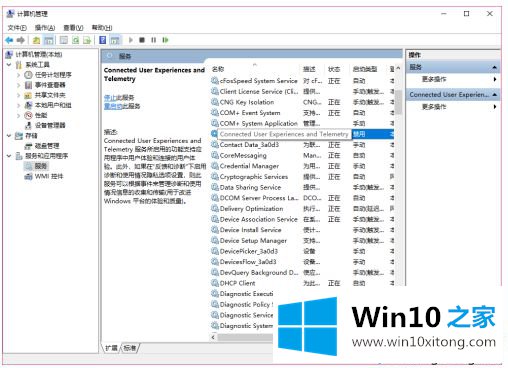
Task: Expand the 任务计划程序 tree node
Action: point(19,75)
